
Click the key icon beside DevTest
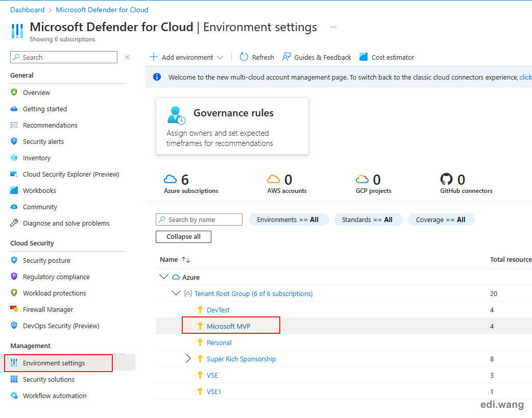200,309
